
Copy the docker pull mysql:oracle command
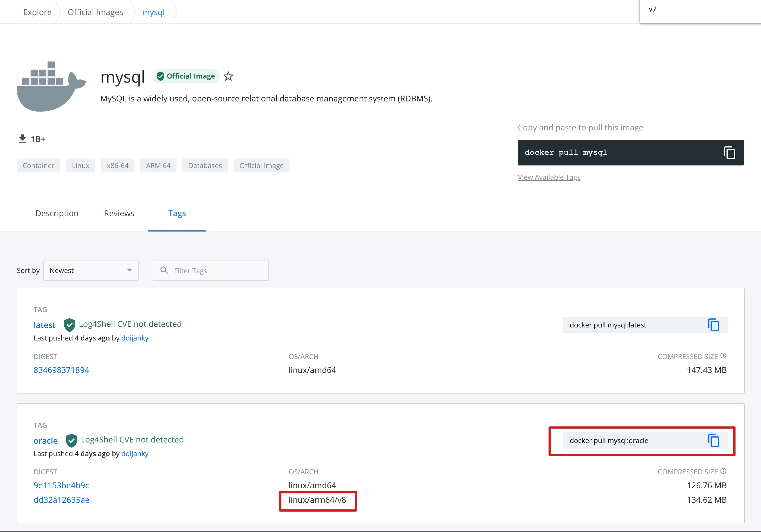pyautogui.click(x=713, y=440)
